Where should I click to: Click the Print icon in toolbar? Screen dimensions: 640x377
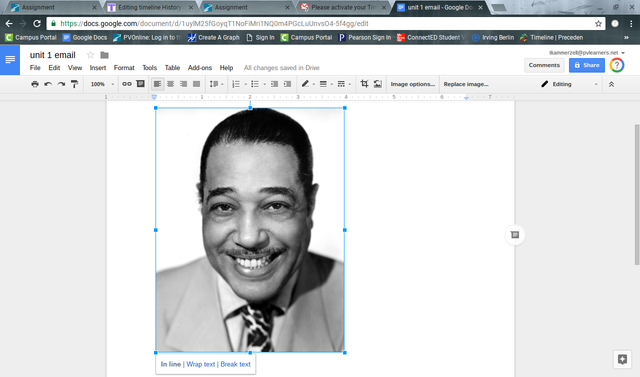[35, 84]
